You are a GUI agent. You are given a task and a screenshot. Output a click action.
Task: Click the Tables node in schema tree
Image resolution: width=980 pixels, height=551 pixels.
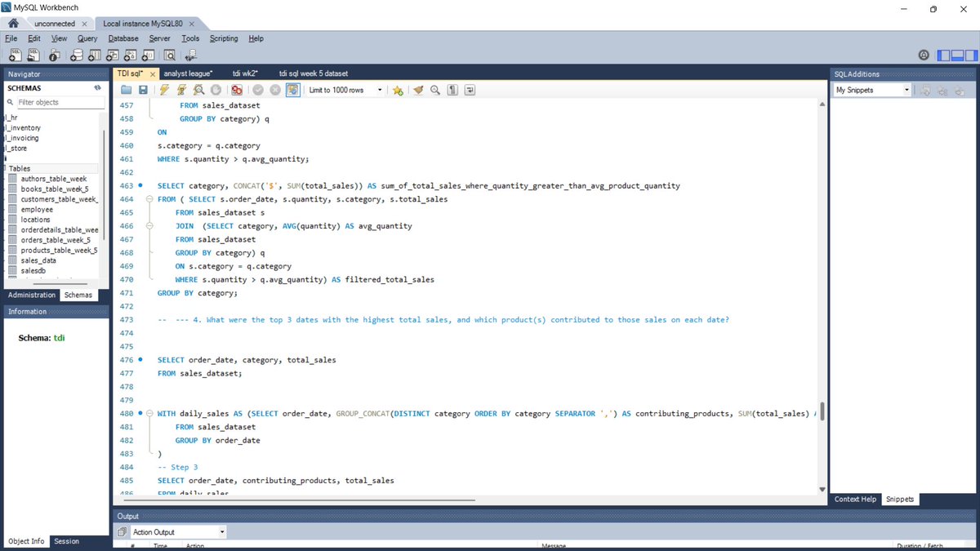pos(20,168)
